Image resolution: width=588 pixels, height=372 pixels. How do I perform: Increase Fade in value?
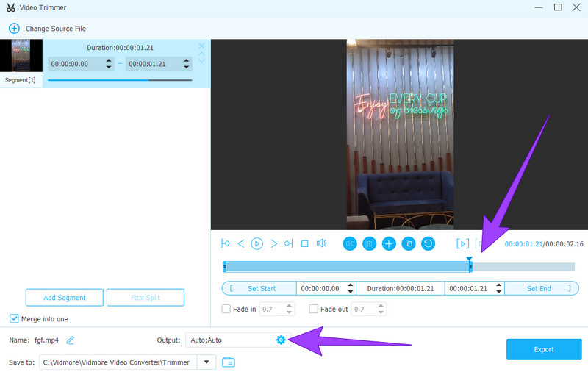pyautogui.click(x=289, y=306)
